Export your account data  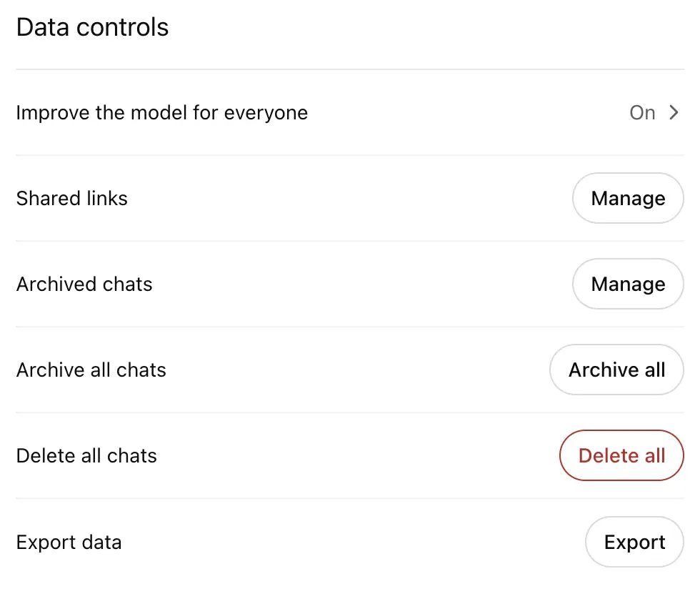634,542
